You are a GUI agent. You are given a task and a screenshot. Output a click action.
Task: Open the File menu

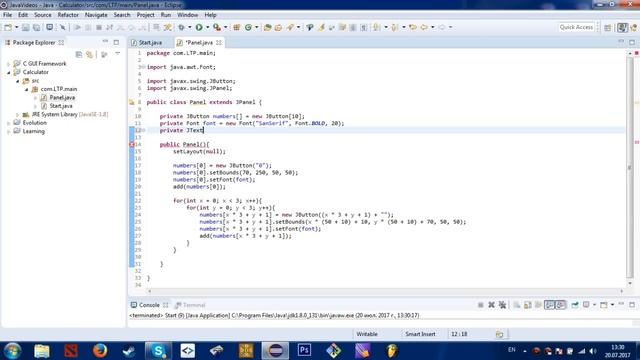point(7,15)
